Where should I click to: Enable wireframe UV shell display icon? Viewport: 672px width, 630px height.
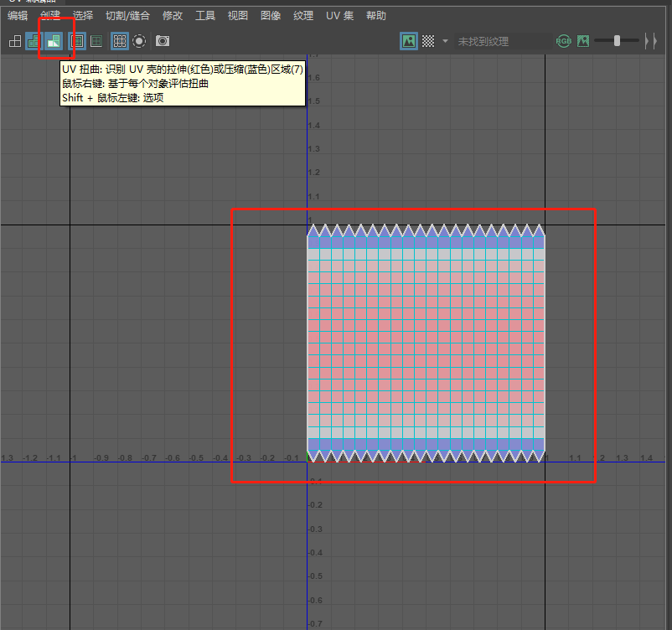pyautogui.click(x=15, y=41)
